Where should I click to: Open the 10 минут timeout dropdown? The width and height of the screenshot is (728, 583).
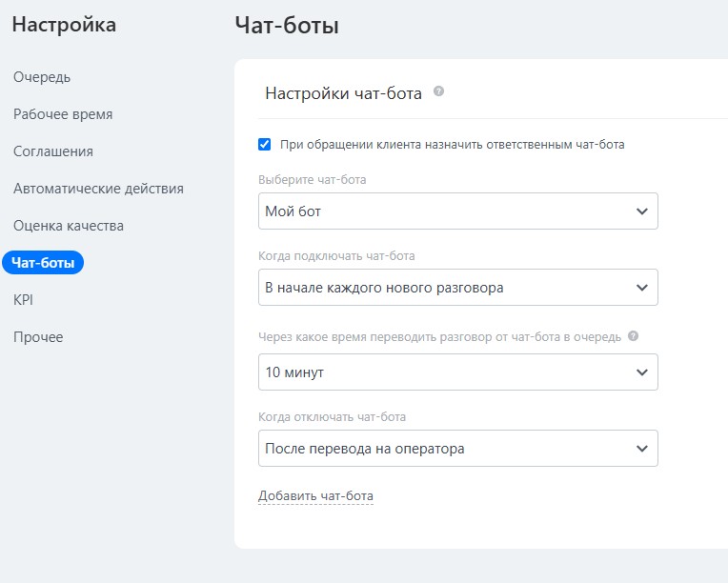(x=457, y=372)
